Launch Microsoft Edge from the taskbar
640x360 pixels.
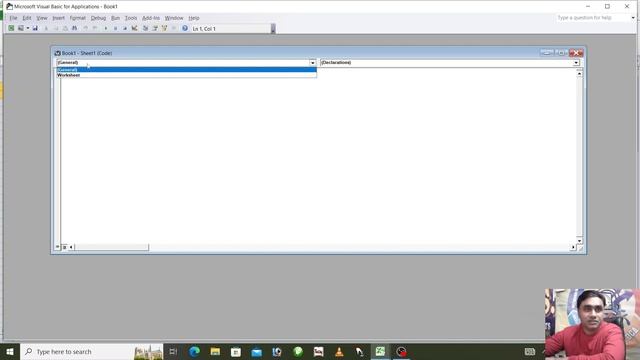tap(194, 351)
